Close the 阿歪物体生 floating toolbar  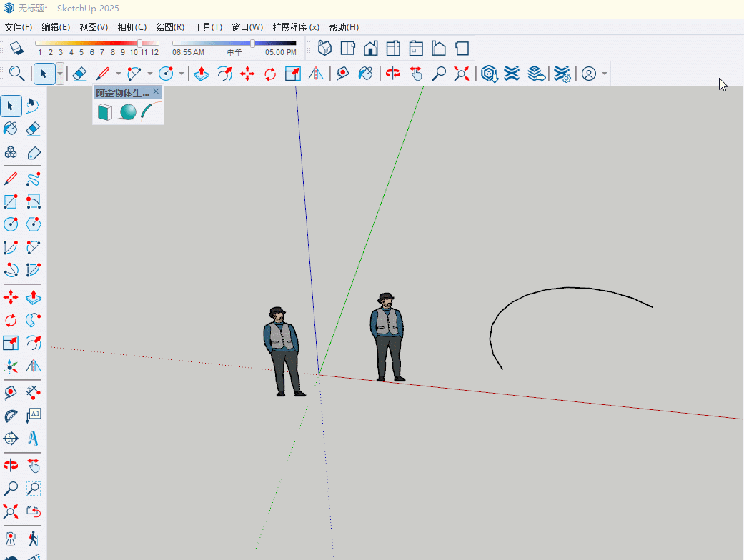coord(157,92)
